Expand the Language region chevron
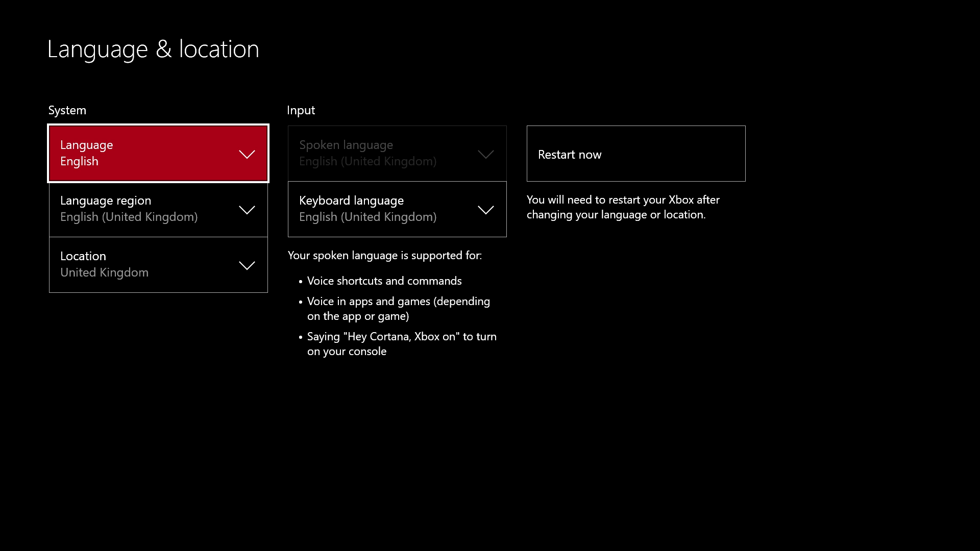This screenshot has height=551, width=980. (247, 209)
